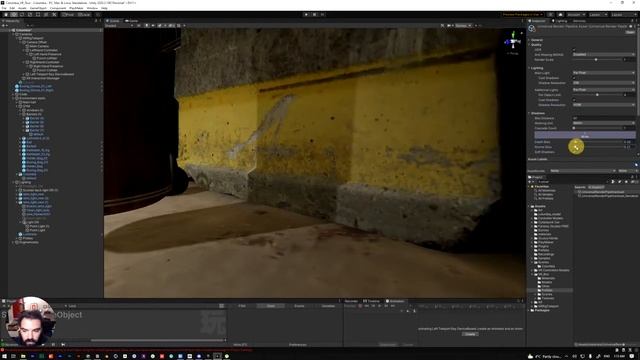Open Windows Start button on taskbar
The height and width of the screenshot is (360, 640).
[4, 356]
